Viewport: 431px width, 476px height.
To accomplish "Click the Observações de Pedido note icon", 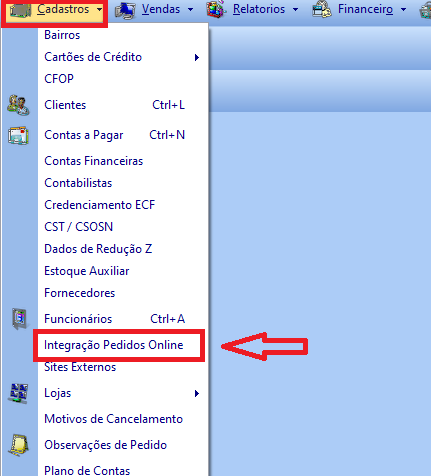I will point(19,445).
